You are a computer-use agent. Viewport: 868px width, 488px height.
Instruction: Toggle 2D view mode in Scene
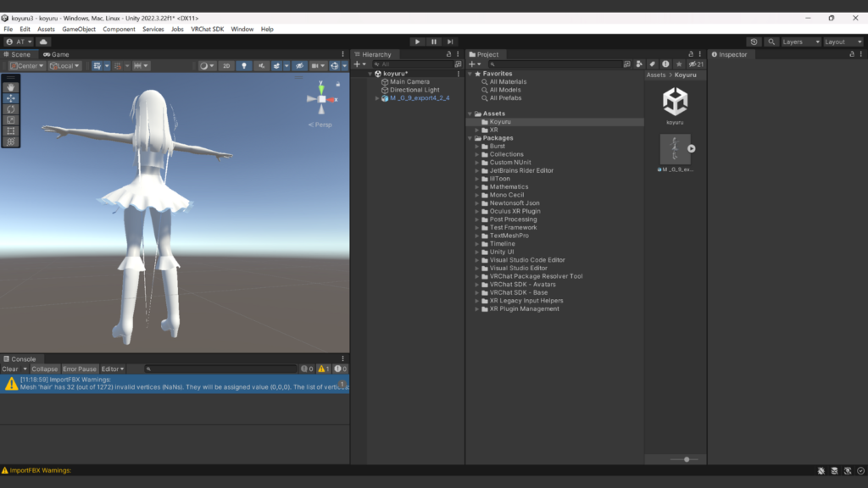226,66
